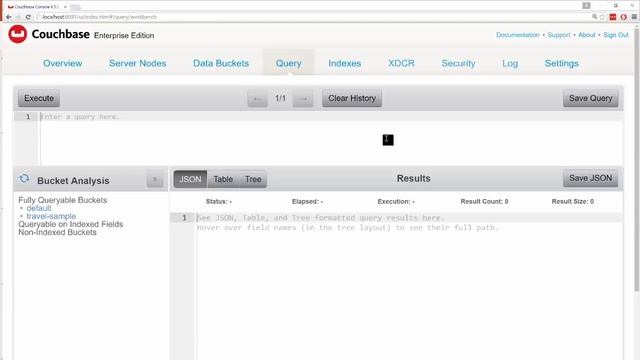Click the Save JSON button
Screen dimensions: 640x360
(591, 178)
